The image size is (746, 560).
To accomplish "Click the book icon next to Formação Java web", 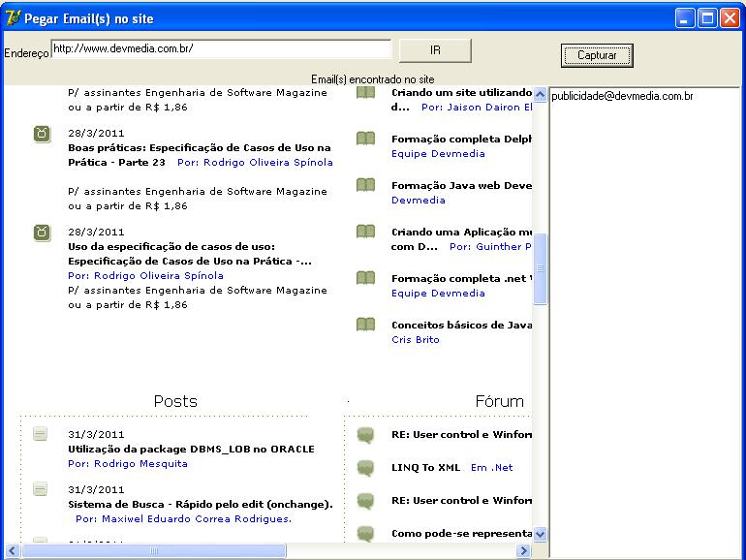I will tap(365, 185).
